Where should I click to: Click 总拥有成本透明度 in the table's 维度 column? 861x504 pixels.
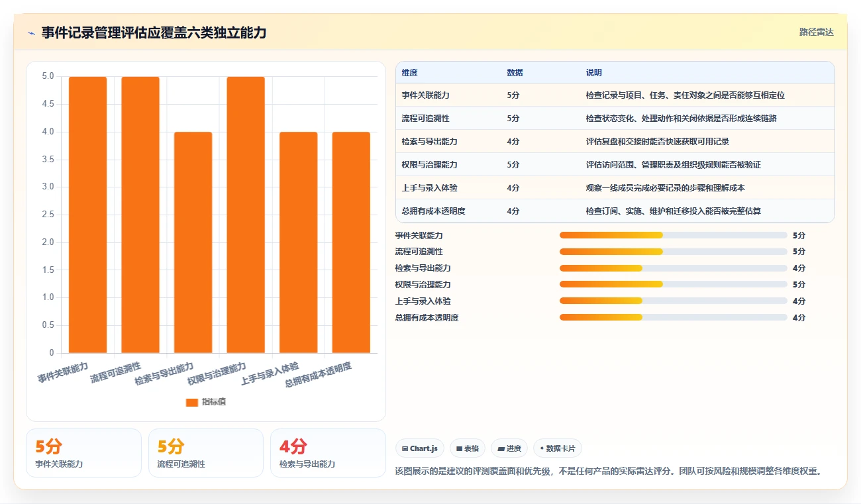[433, 211]
